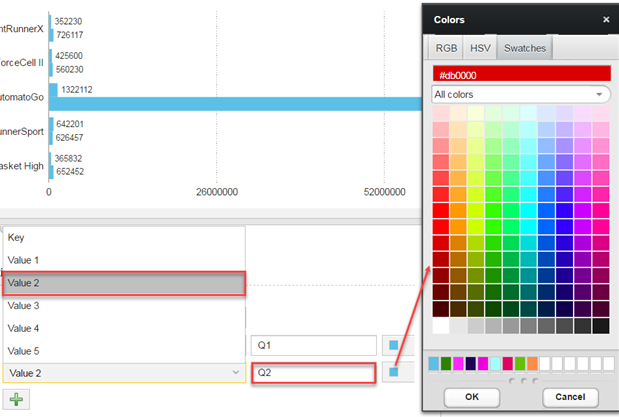This screenshot has width=619, height=417.
Task: Open the Value 2 series dropdown
Action: click(123, 373)
